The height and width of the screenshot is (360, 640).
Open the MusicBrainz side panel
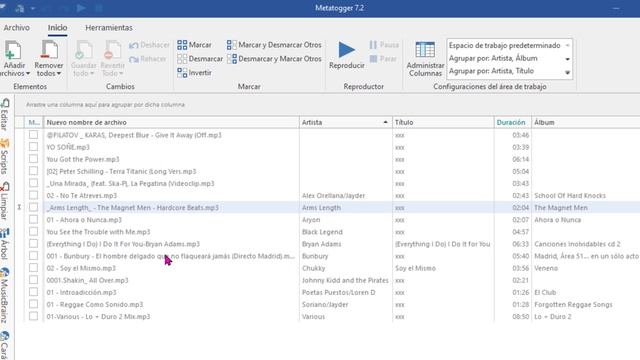tap(5, 296)
